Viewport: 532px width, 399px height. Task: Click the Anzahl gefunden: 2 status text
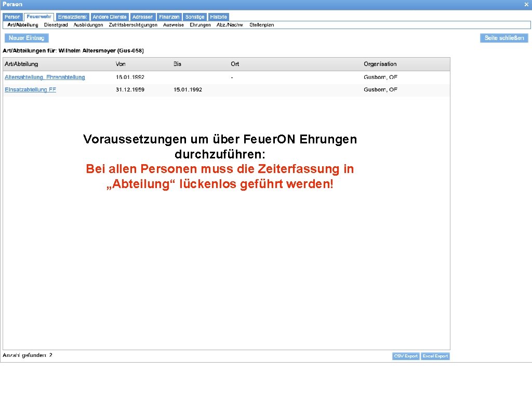[x=28, y=355]
